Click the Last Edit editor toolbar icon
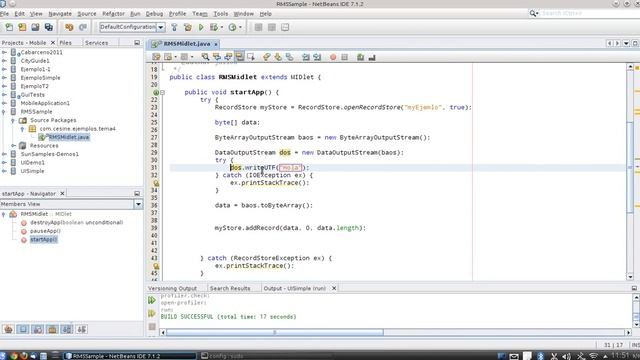The height and width of the screenshot is (360, 640). coord(156,57)
